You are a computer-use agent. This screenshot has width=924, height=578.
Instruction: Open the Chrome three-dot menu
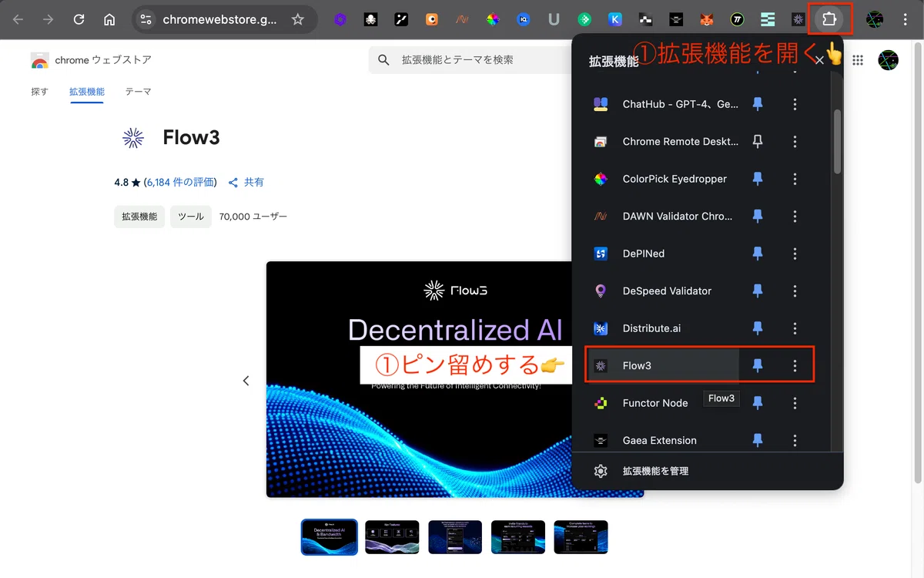[906, 19]
